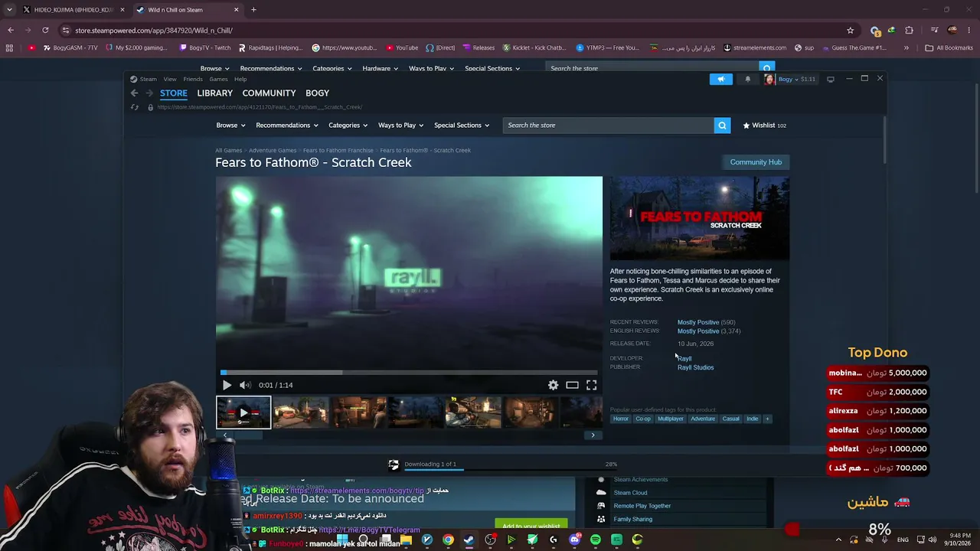Image resolution: width=980 pixels, height=551 pixels.
Task: Expand Special Sections dropdown in Steam client
Action: tap(462, 126)
